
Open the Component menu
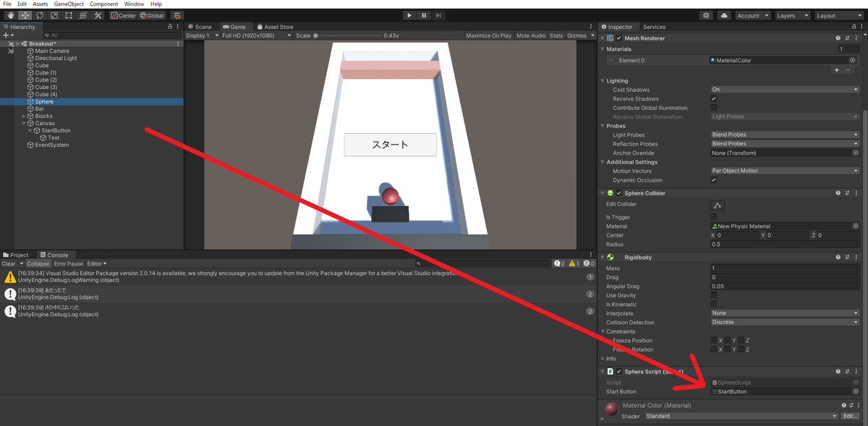coord(104,4)
